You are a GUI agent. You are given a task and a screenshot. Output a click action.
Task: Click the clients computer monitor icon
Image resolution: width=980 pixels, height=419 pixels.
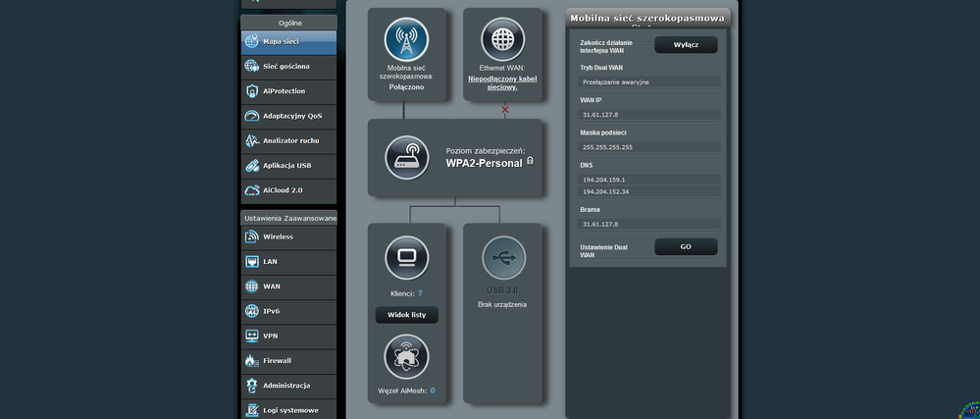tap(406, 258)
